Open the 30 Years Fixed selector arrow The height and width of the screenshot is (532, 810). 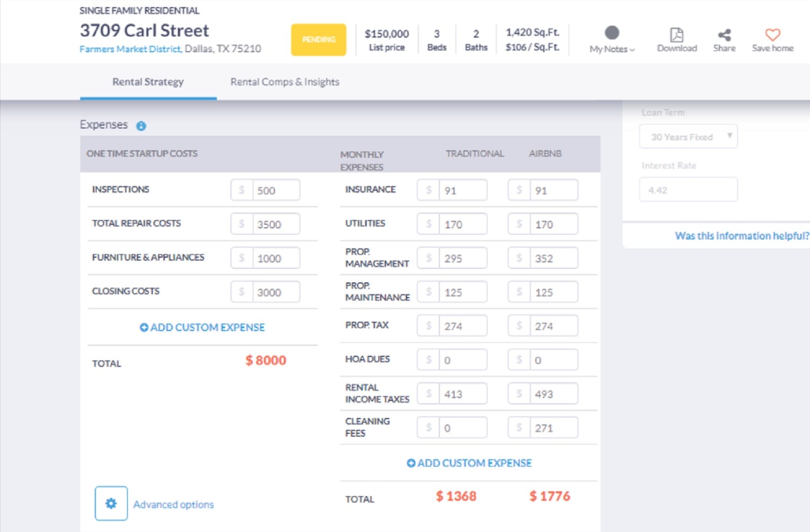[x=730, y=136]
